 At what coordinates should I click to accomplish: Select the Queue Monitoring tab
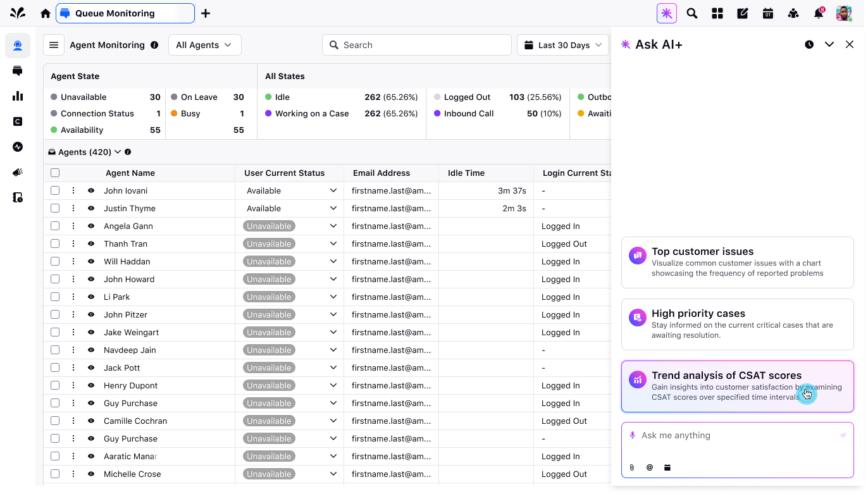click(x=125, y=13)
